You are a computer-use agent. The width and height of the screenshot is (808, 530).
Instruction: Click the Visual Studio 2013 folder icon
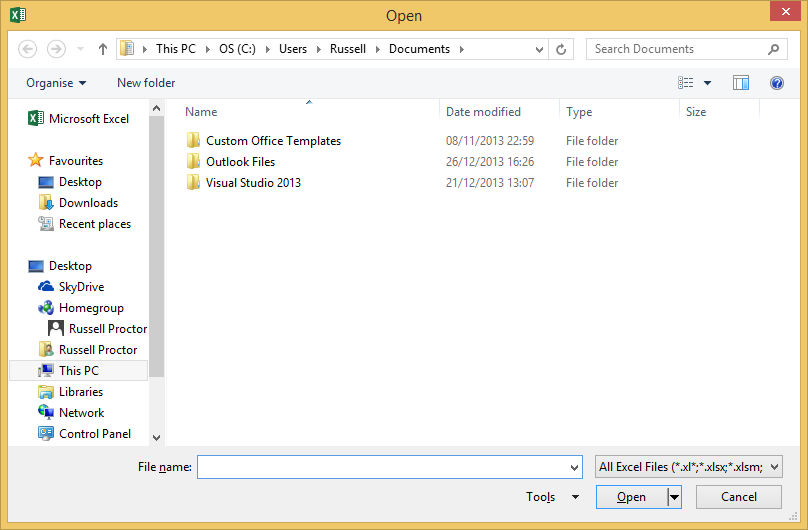tap(193, 182)
